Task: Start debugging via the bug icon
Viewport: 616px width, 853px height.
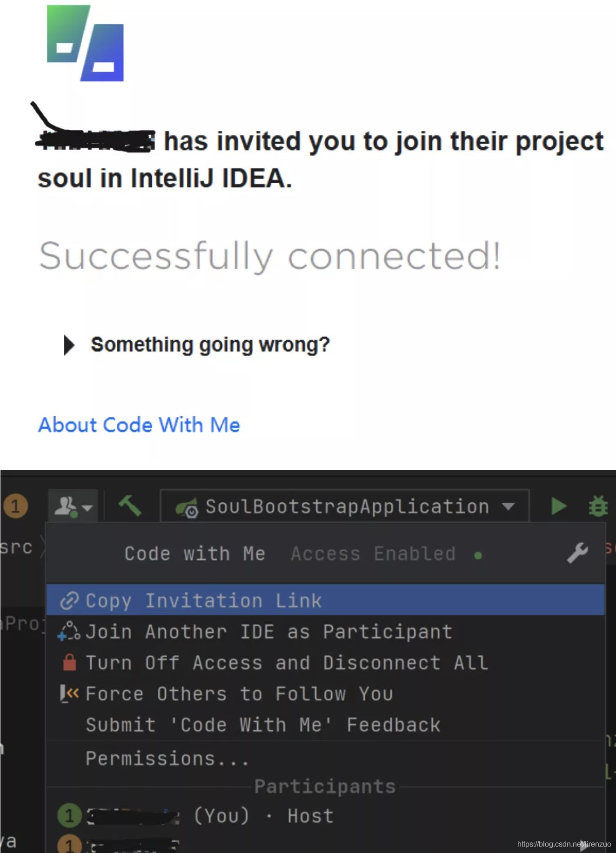Action: 600,506
